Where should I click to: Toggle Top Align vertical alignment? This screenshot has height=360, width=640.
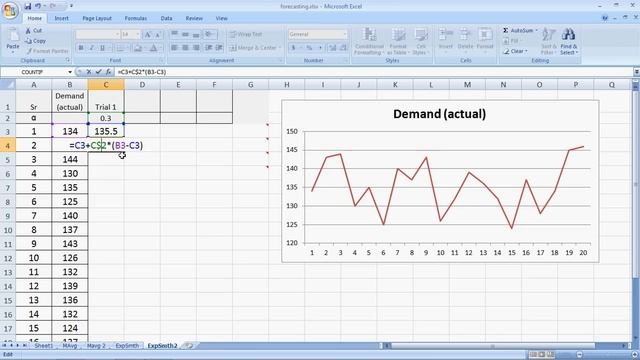pos(174,34)
